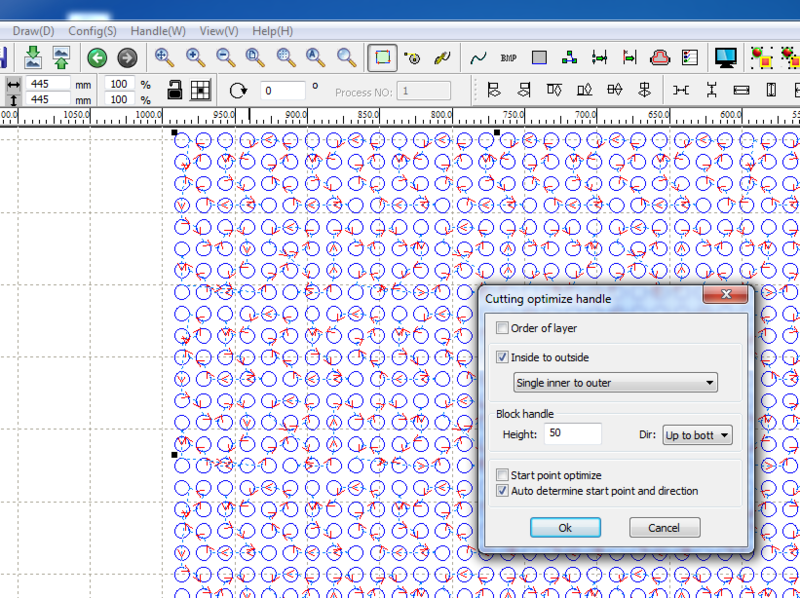Click the align left icon
The width and height of the screenshot is (800, 598).
click(x=493, y=90)
